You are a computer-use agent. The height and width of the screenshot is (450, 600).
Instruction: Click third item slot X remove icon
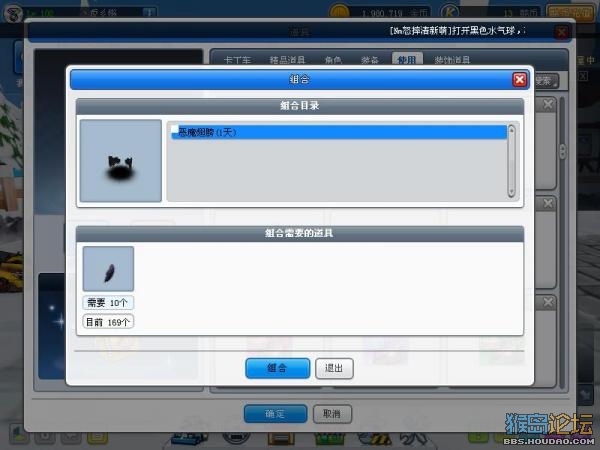[x=548, y=302]
